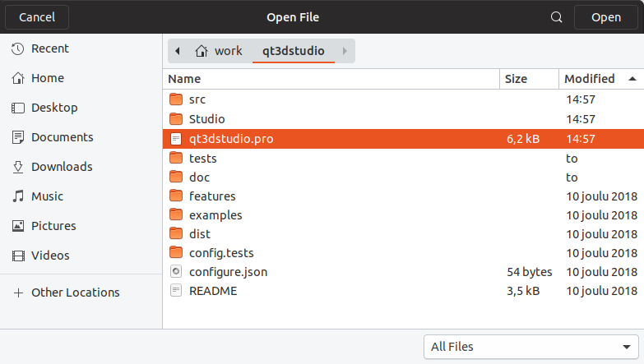Viewport: 644px width, 364px height.
Task: Click the README document icon
Action: coord(175,290)
